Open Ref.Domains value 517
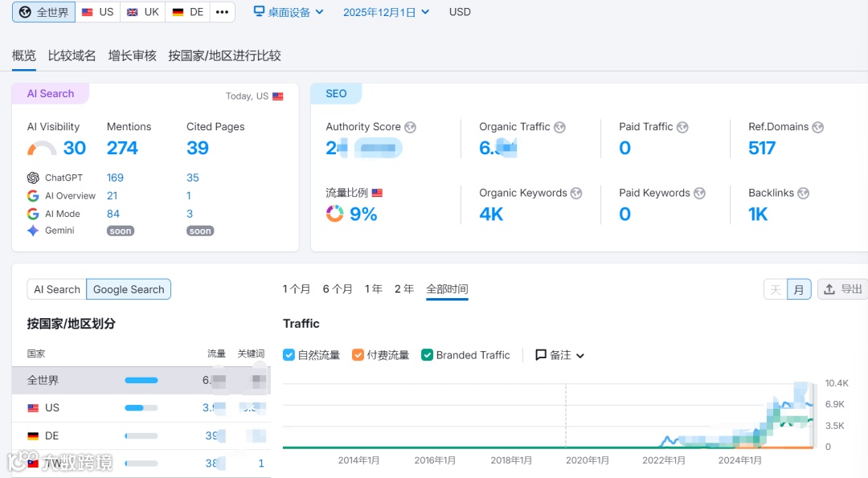Image resolution: width=868 pixels, height=478 pixels. (762, 149)
